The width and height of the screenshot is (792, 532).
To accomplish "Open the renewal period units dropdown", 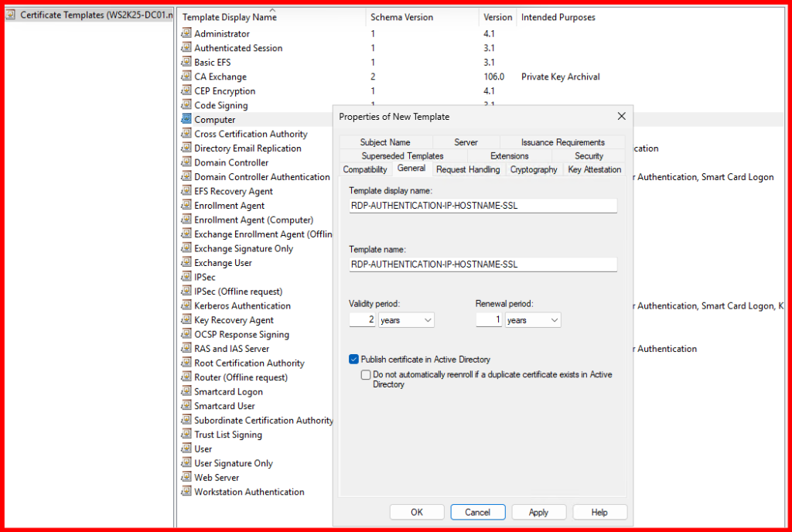I will [x=533, y=320].
